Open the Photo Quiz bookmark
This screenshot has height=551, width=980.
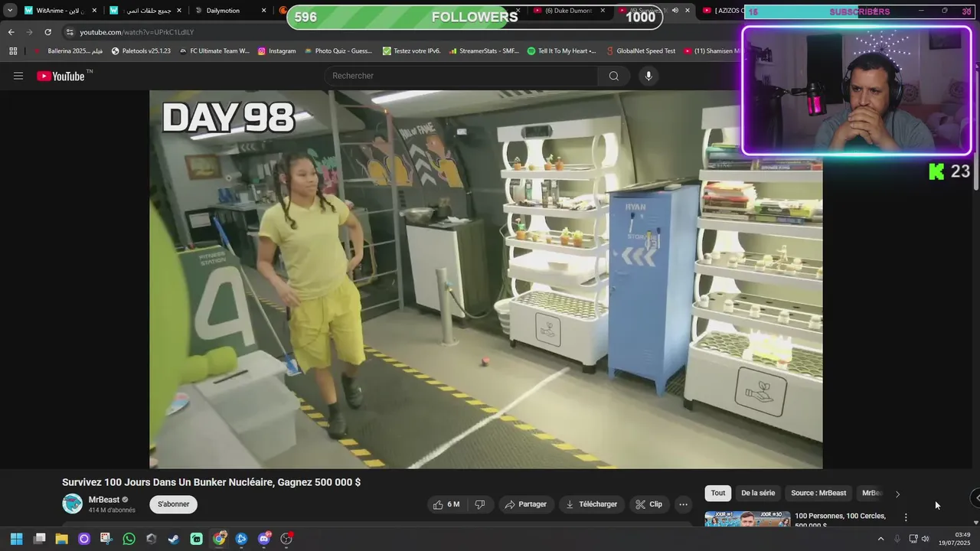(338, 51)
